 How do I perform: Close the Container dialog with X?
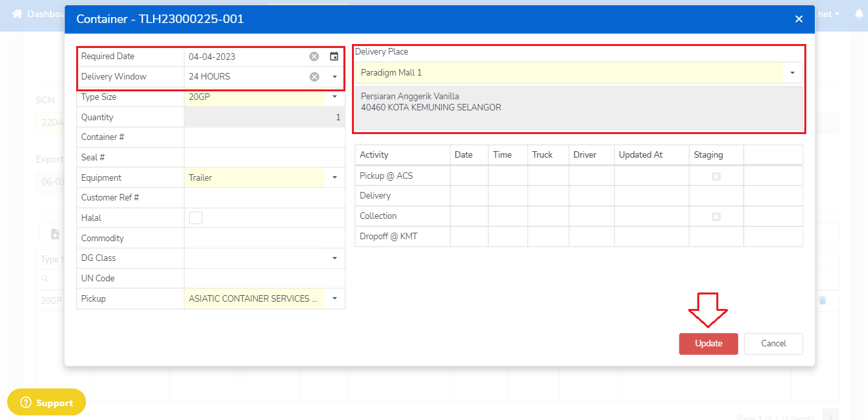[x=799, y=19]
